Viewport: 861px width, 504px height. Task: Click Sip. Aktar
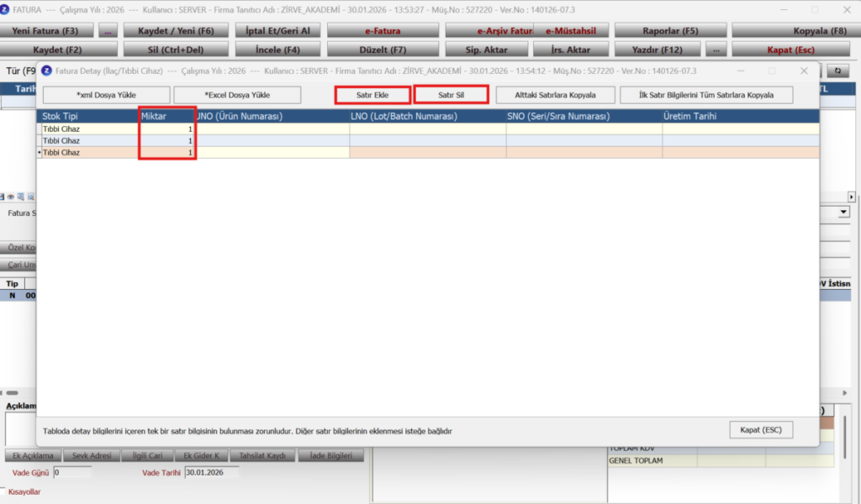coord(487,50)
